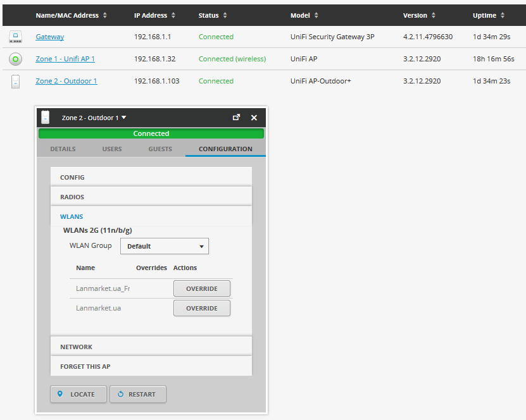Pop out the device panel window
The image size is (526, 420).
coord(237,118)
